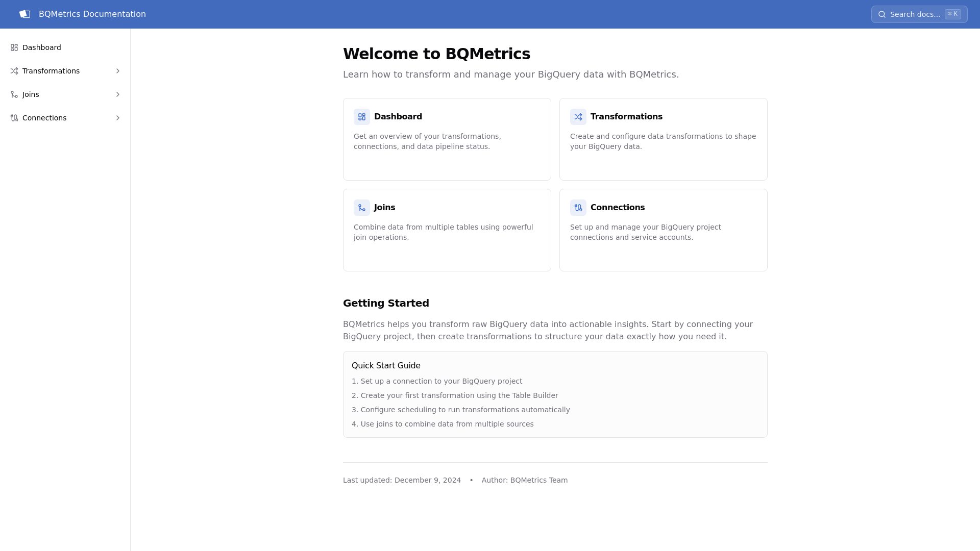The height and width of the screenshot is (551, 980).
Task: Click the Dashboard card description text
Action: (x=427, y=141)
